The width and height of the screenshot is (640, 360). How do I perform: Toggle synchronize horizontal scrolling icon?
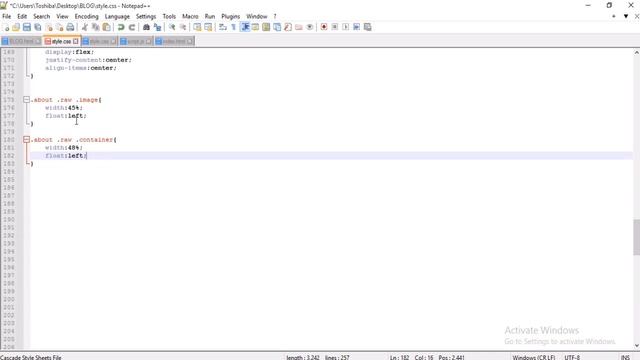[x=208, y=27]
